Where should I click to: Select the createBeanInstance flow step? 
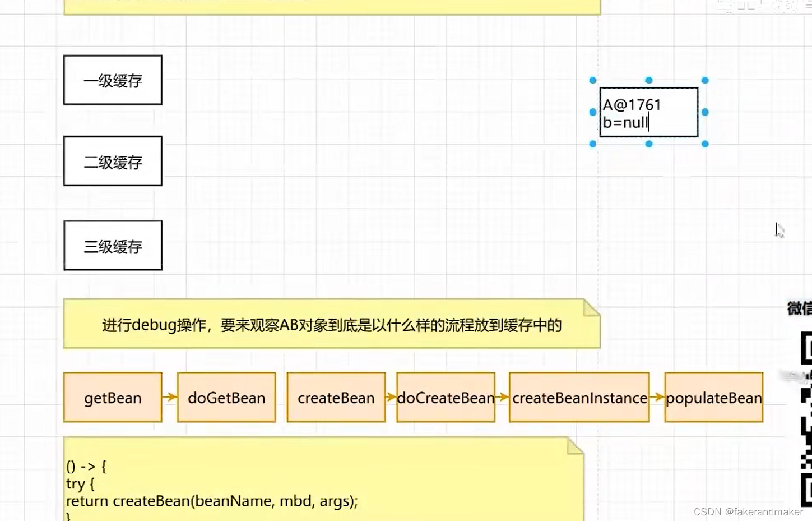(579, 398)
